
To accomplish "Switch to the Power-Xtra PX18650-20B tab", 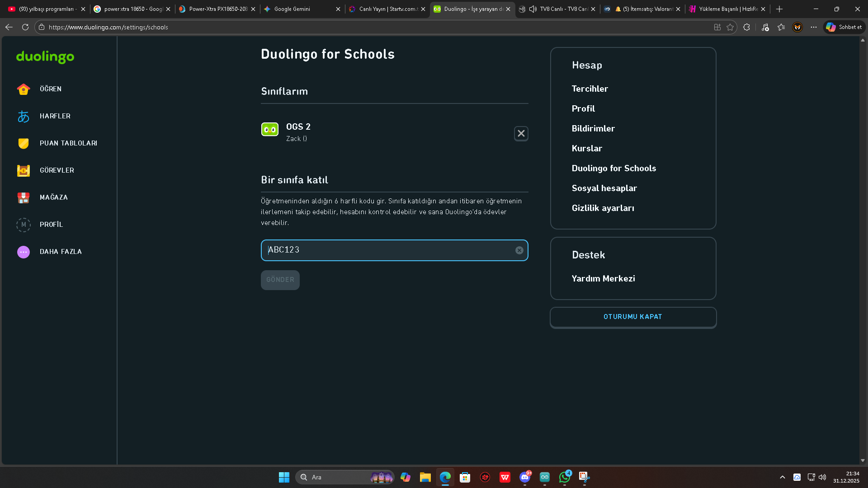I will [216, 9].
